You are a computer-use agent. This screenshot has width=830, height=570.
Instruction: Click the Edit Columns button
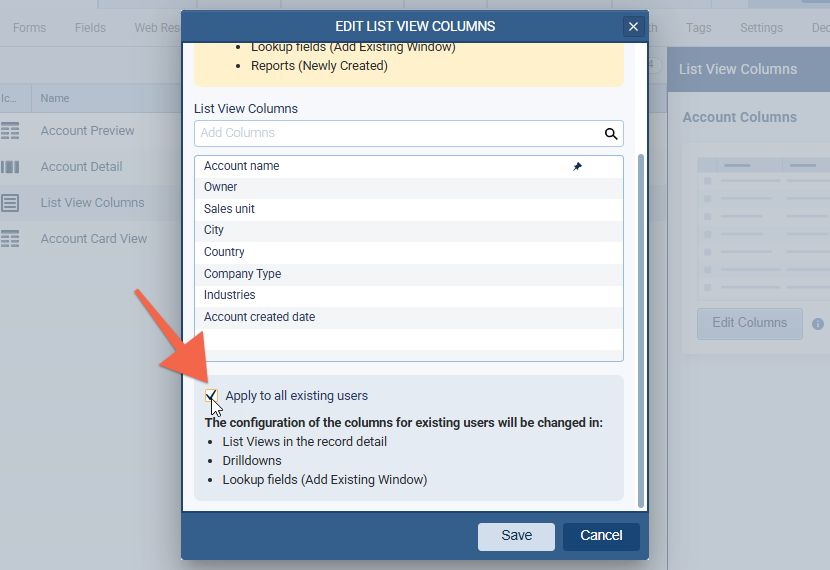749,323
